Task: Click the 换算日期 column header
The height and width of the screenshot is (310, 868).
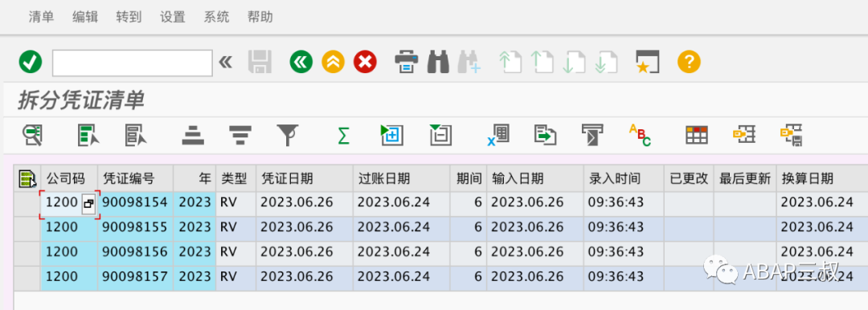Action: coord(822,178)
